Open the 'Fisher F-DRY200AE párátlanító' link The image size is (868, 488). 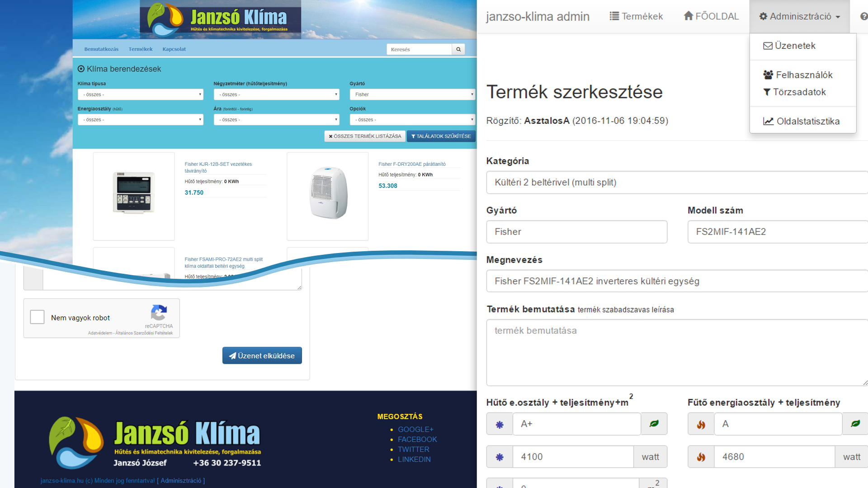point(412,164)
